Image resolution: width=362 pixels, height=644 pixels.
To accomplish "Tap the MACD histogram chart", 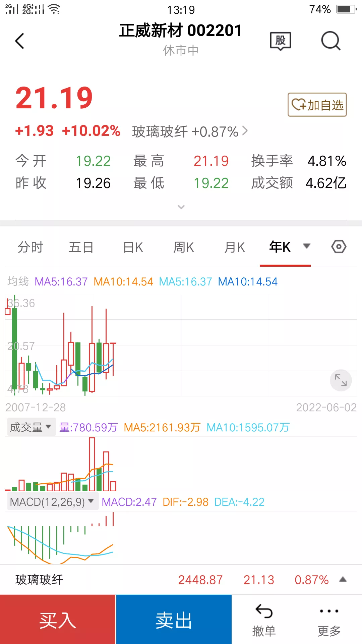I will coord(181,538).
